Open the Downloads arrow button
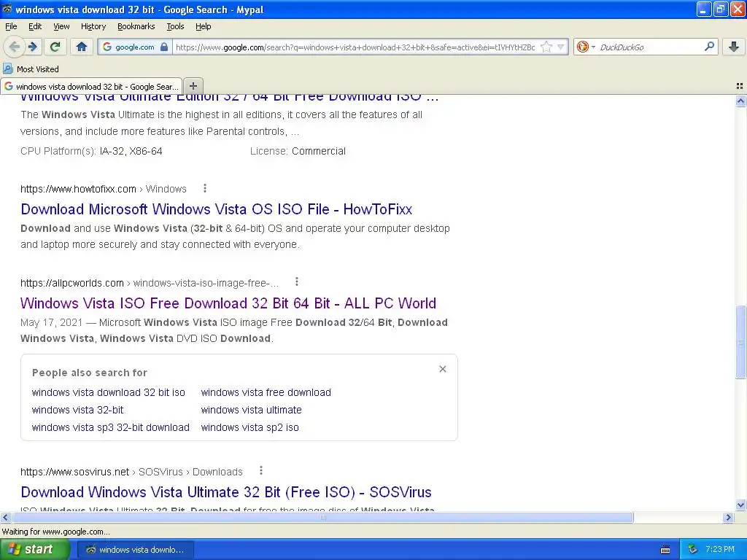Image resolution: width=747 pixels, height=560 pixels. 734,47
